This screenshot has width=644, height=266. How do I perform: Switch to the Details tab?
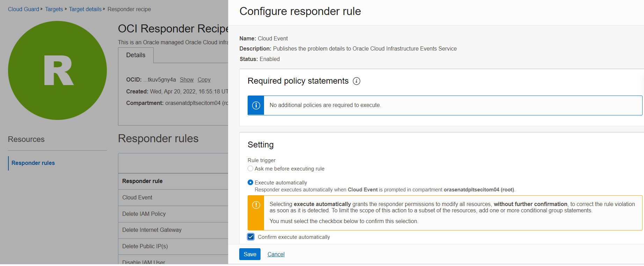[x=136, y=55]
